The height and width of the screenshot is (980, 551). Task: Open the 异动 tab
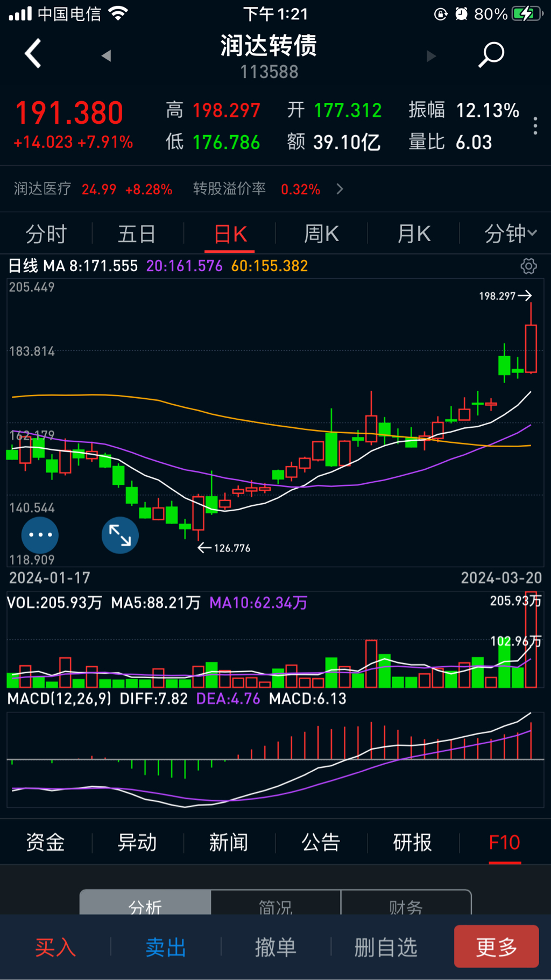pyautogui.click(x=137, y=842)
